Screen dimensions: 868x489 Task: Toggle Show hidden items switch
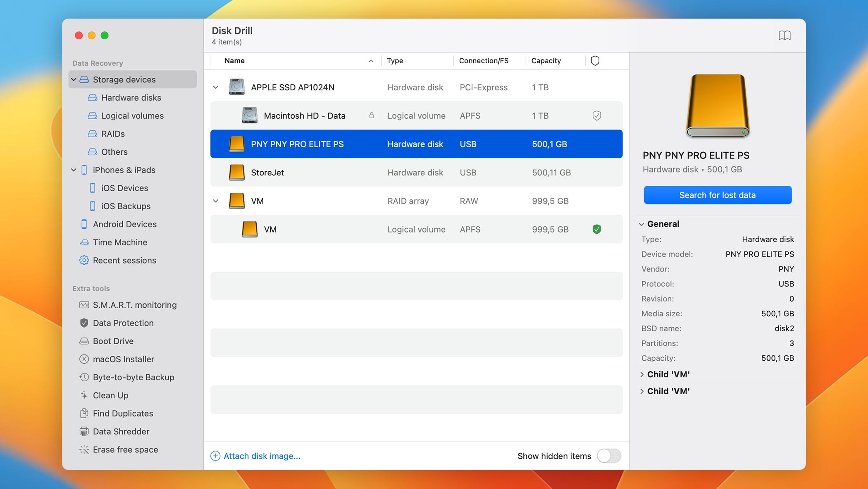[x=609, y=456]
